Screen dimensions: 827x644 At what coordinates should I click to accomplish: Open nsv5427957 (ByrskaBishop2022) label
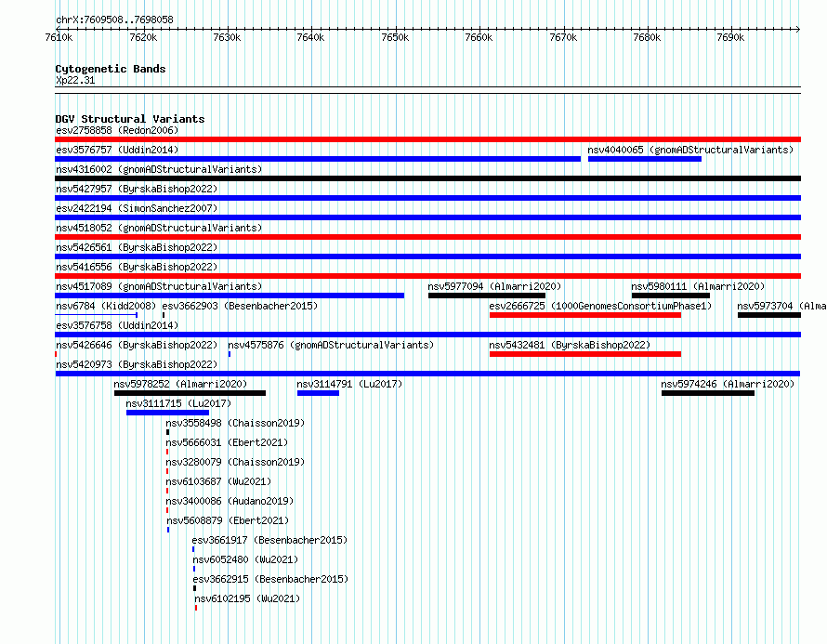[x=137, y=189]
